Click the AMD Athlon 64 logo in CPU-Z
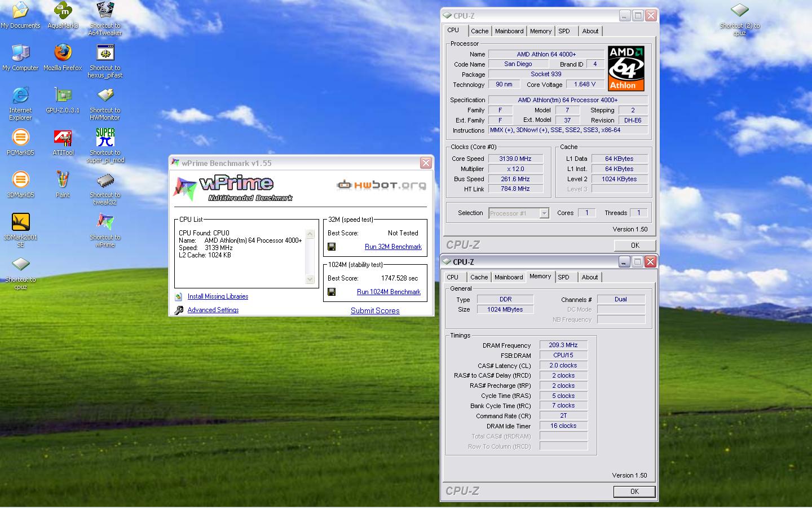The width and height of the screenshot is (812, 508). point(626,68)
